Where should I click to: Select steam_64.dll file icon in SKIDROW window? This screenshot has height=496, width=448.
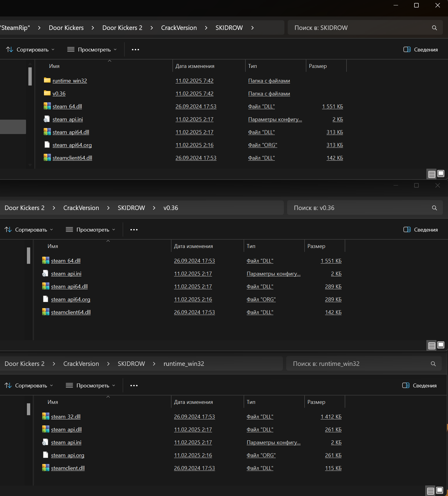point(47,106)
